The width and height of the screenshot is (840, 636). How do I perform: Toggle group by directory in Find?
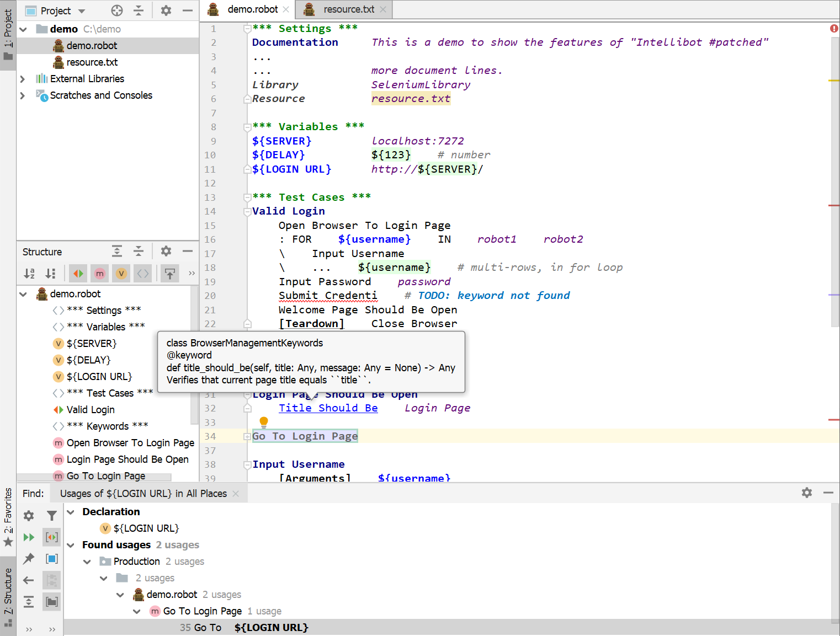52,602
